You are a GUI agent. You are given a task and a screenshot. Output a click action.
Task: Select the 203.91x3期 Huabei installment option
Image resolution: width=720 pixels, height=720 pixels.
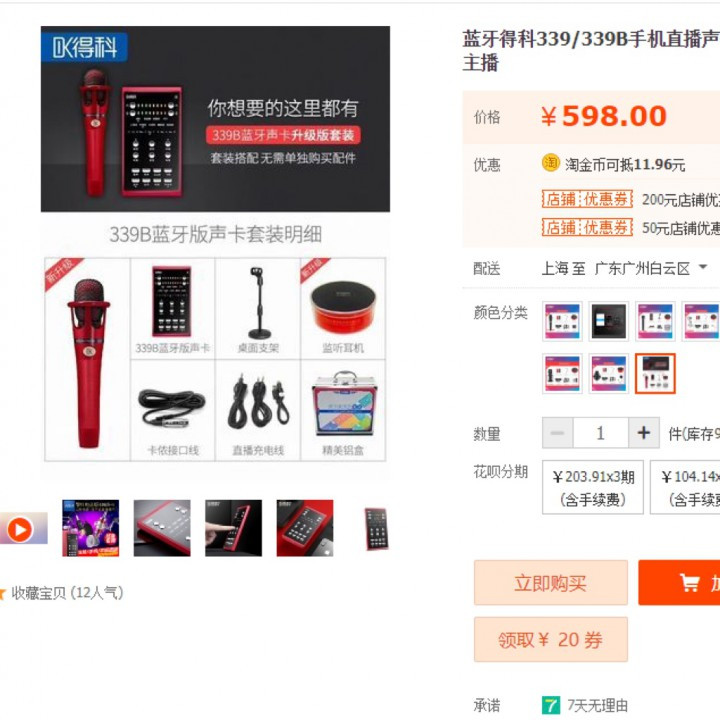(x=593, y=487)
